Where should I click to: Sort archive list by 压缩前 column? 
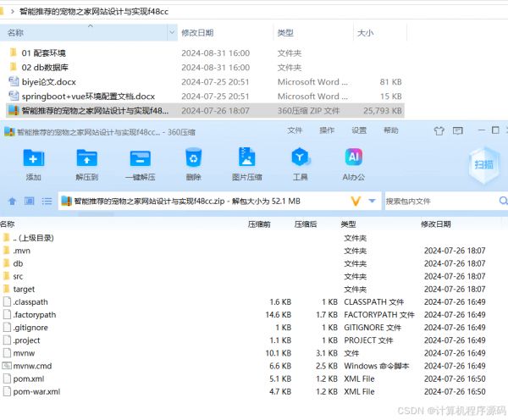click(259, 224)
